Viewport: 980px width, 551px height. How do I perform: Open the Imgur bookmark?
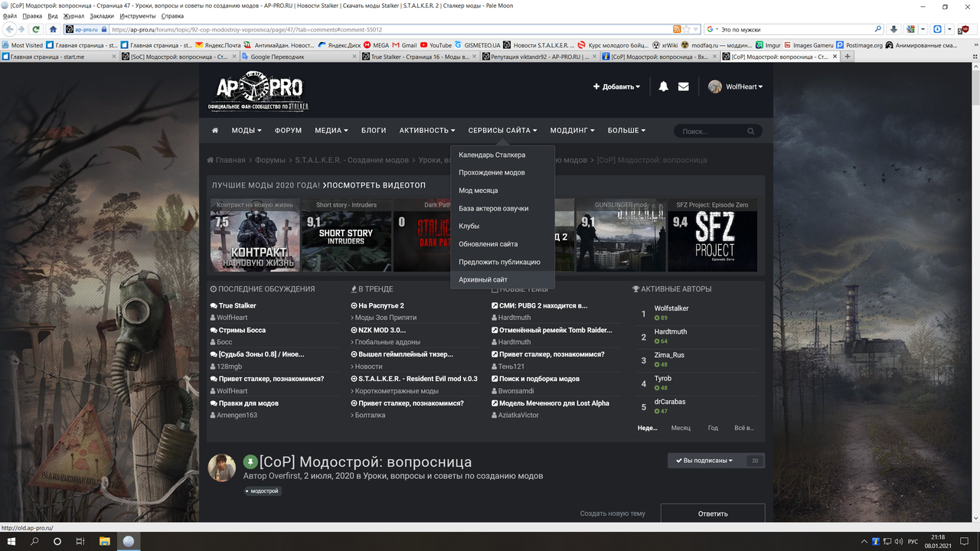[768, 45]
